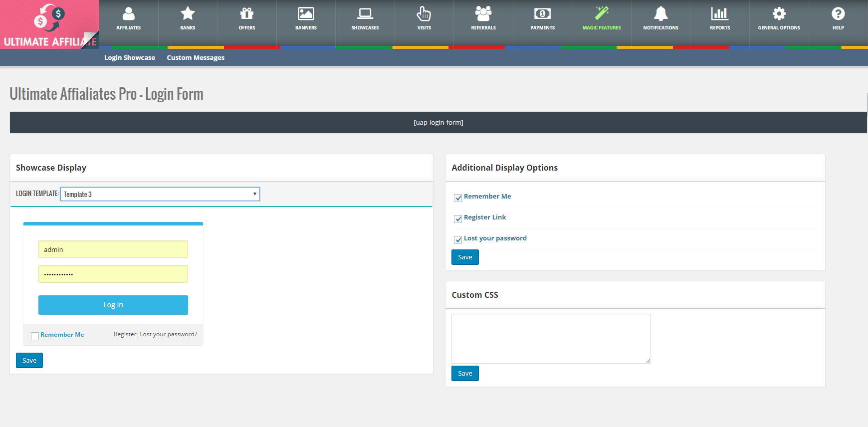Viewport: 868px width, 427px height.
Task: Open the Referrals group icon
Action: [483, 13]
